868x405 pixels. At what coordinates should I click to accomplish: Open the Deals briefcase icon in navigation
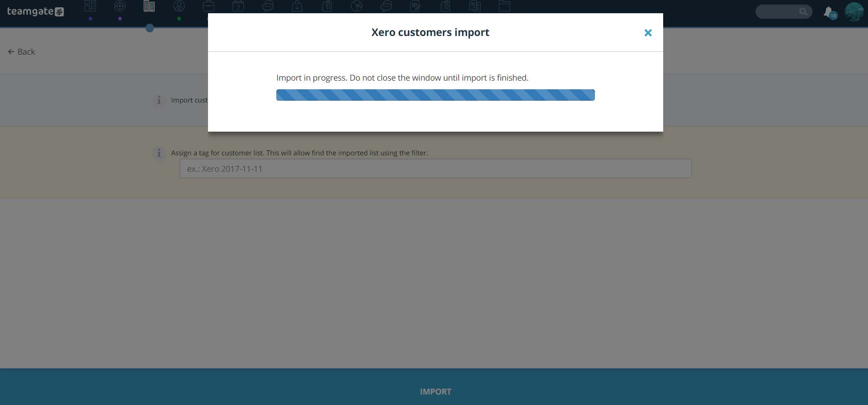208,6
